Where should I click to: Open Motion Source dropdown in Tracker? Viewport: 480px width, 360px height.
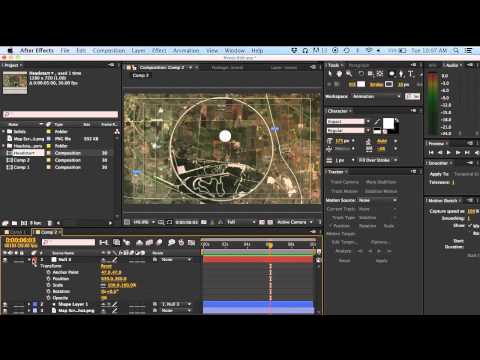pos(378,200)
